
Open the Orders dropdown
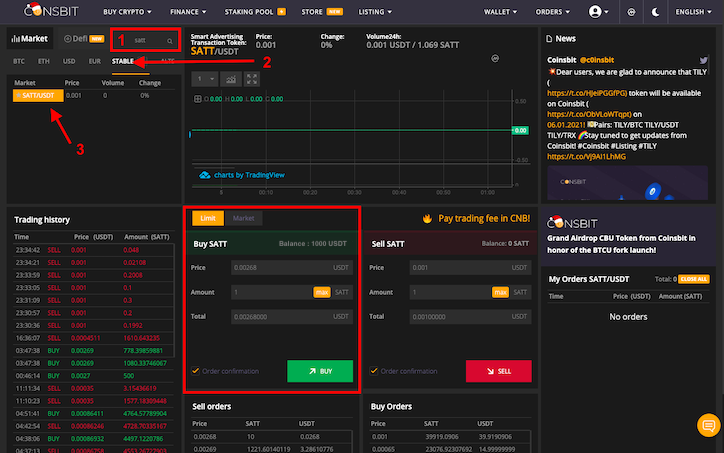[552, 12]
